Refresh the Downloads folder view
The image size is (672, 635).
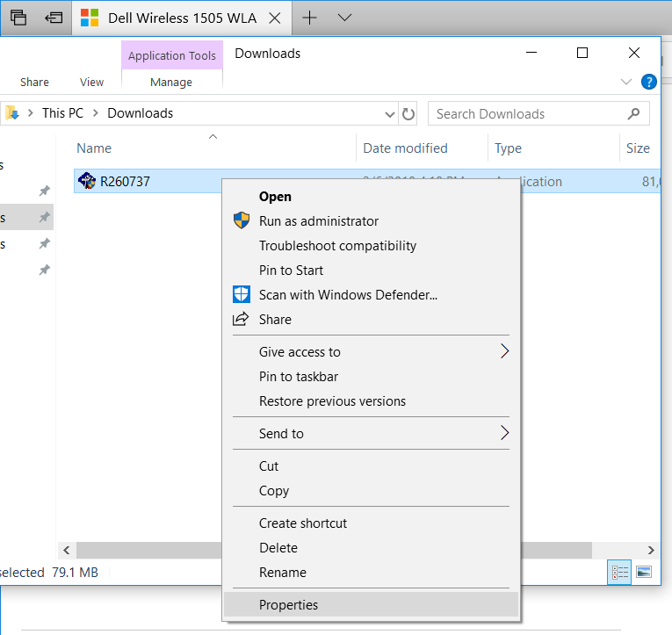click(x=408, y=114)
